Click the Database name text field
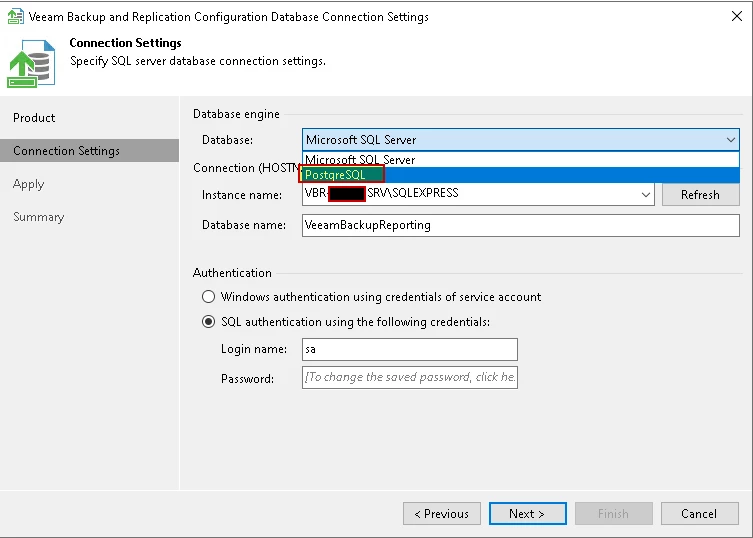 520,226
